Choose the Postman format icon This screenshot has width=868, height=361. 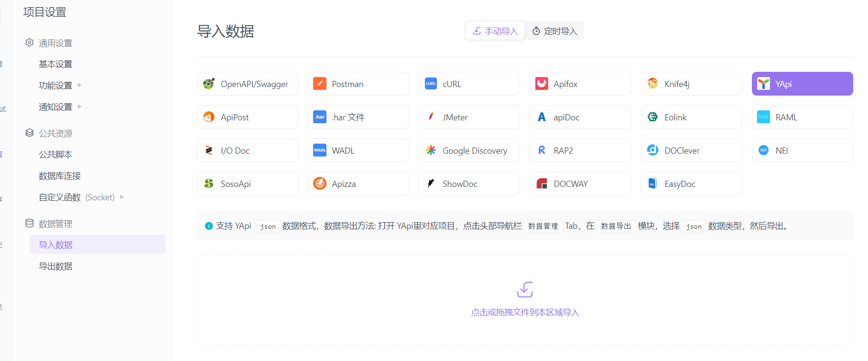(320, 84)
